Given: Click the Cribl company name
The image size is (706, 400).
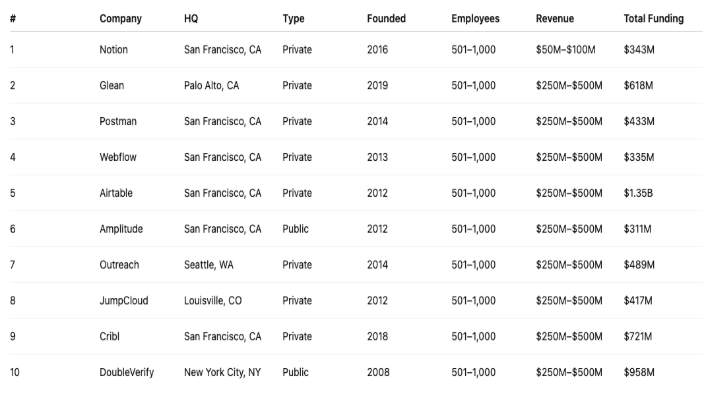Looking at the screenshot, I should (x=111, y=336).
